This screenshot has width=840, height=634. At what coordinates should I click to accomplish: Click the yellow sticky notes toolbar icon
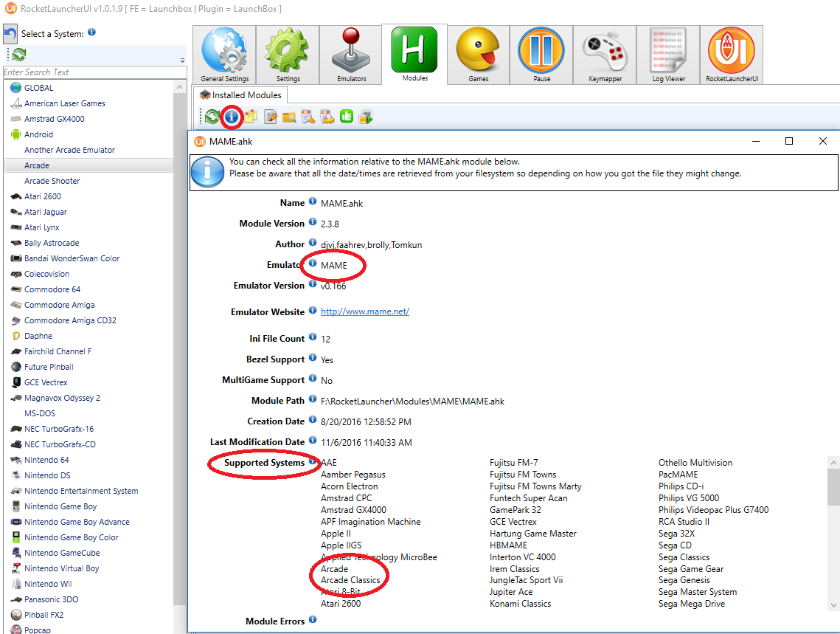(251, 117)
